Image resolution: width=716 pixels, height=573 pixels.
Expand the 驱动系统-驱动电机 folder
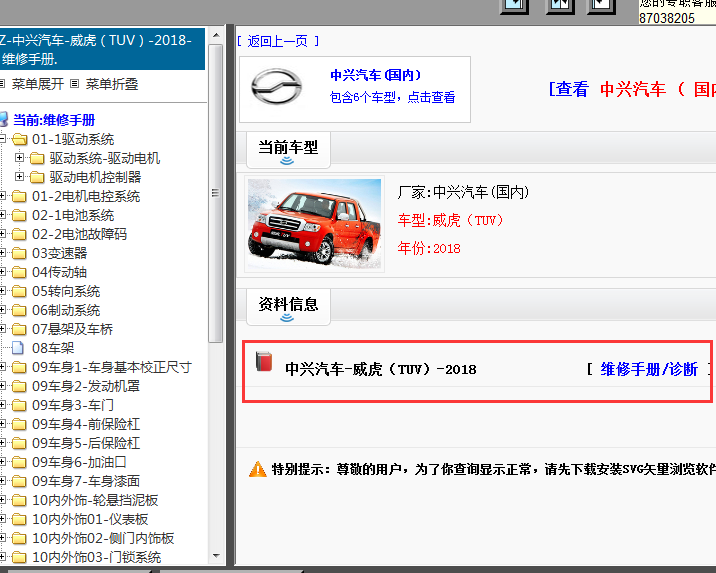pos(19,158)
